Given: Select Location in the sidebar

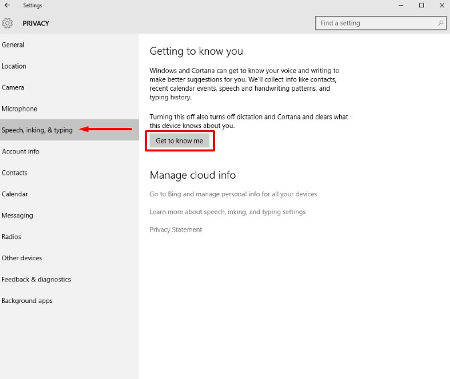Looking at the screenshot, I should point(69,66).
